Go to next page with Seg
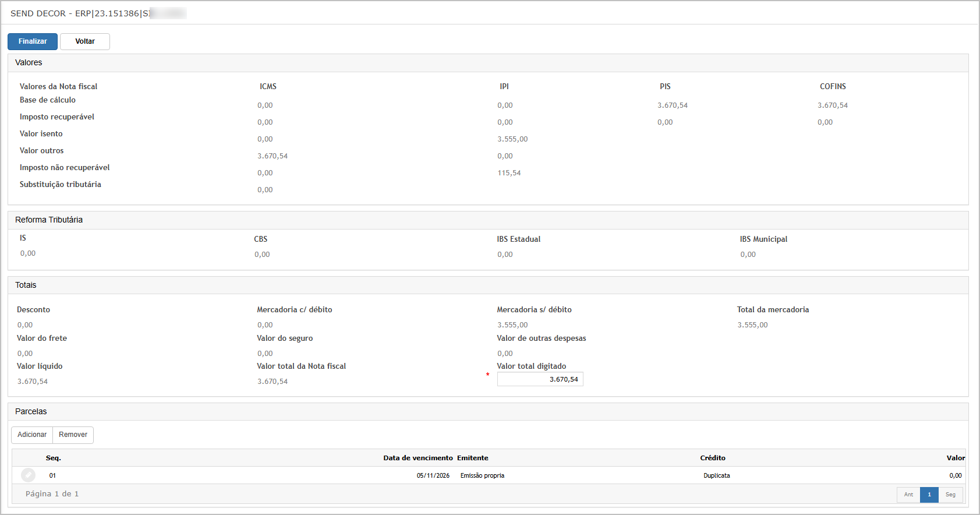The width and height of the screenshot is (980, 515). pos(950,495)
